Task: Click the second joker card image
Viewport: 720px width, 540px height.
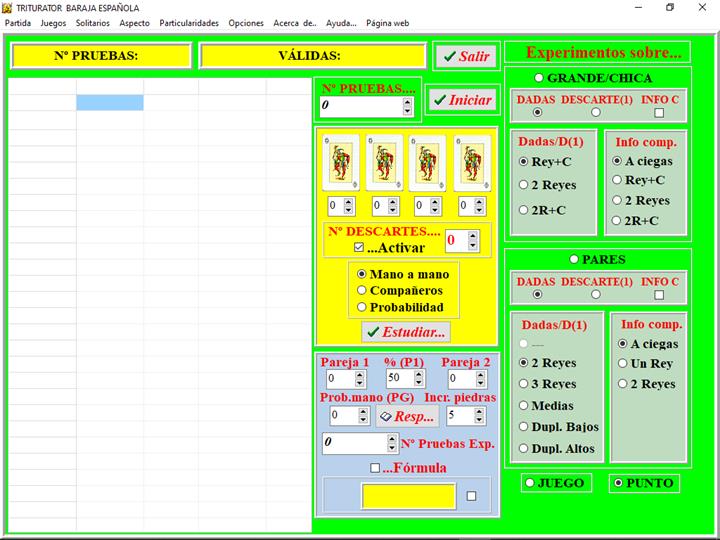Action: click(x=384, y=162)
